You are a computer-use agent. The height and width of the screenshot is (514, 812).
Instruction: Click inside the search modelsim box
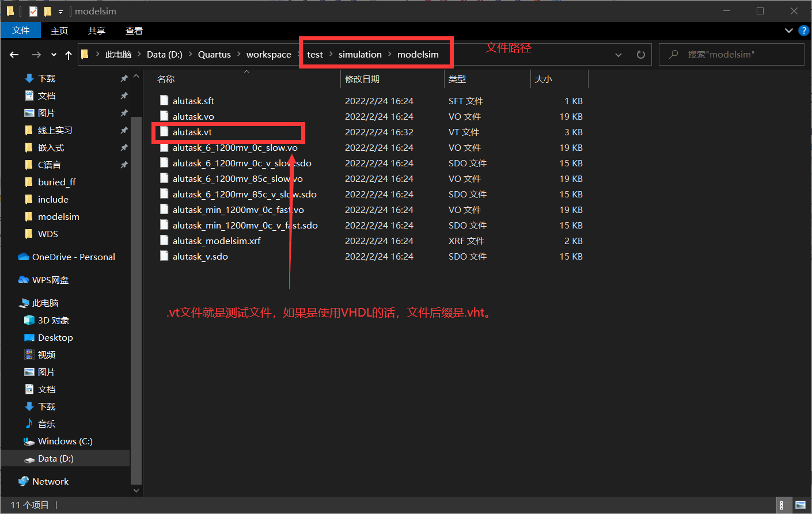pyautogui.click(x=731, y=54)
